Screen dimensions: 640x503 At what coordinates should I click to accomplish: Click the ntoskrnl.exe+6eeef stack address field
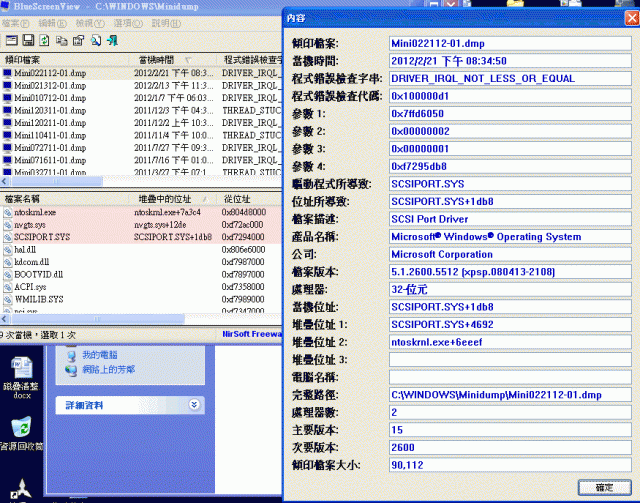tap(510, 342)
